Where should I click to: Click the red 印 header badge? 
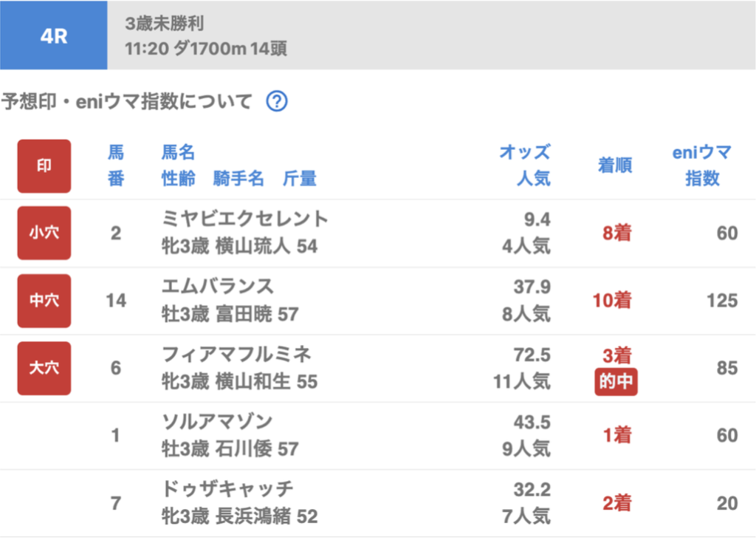click(x=44, y=166)
